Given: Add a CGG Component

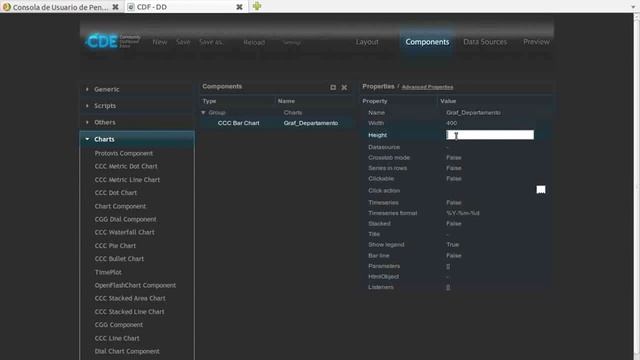Looking at the screenshot, I should [x=119, y=325].
